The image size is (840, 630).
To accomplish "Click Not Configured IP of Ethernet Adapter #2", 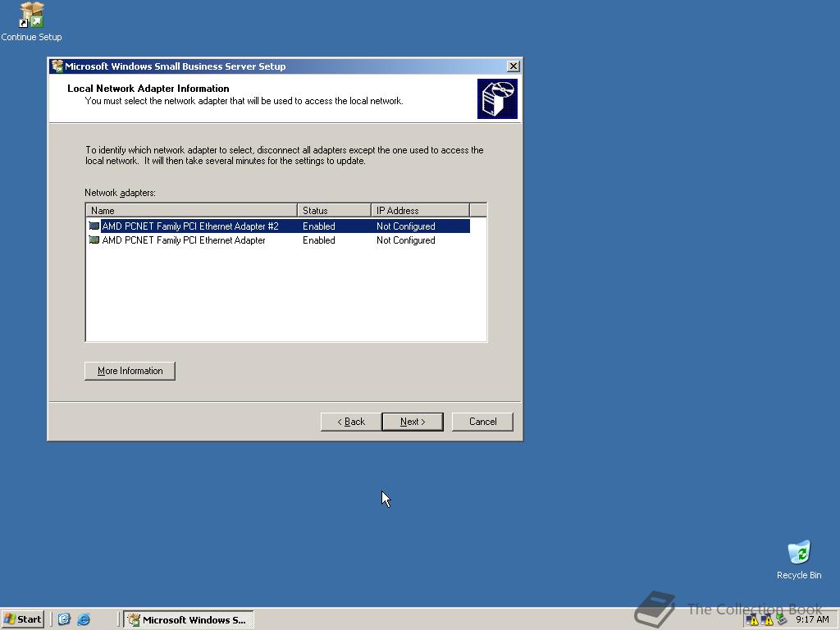I will coord(405,226).
